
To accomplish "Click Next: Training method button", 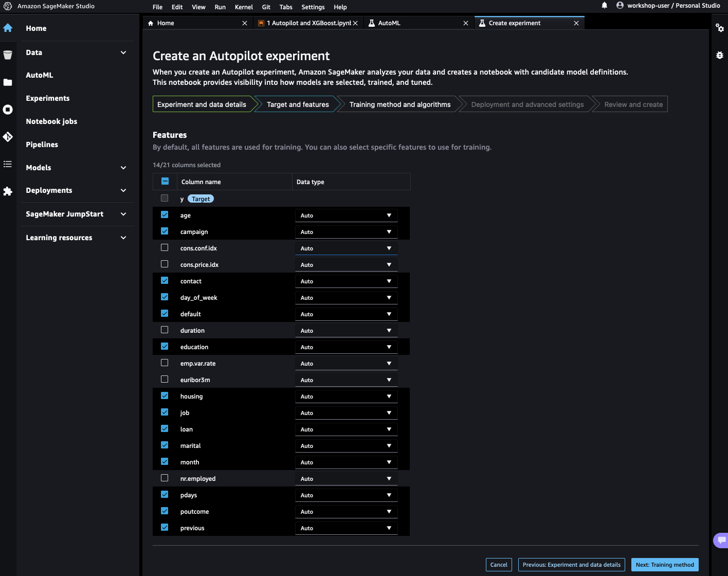I will click(665, 565).
